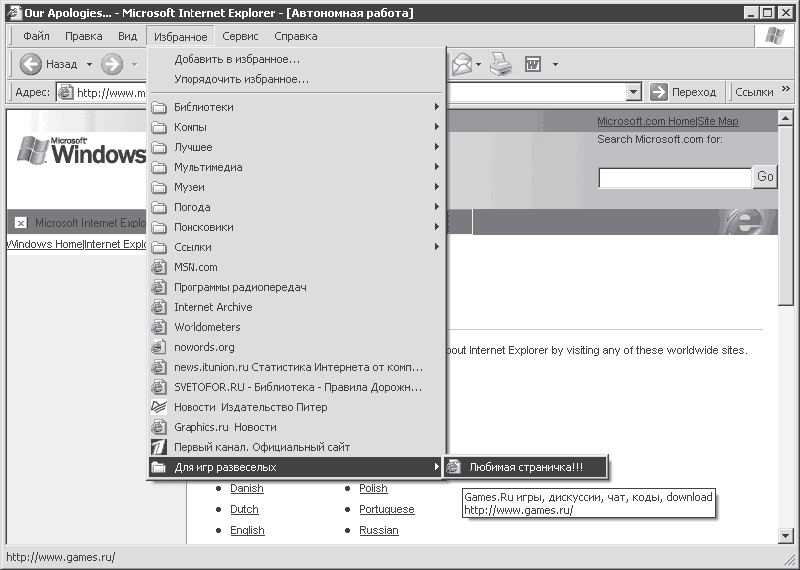Click the Print toolbar icon
The width and height of the screenshot is (800, 570).
point(501,64)
